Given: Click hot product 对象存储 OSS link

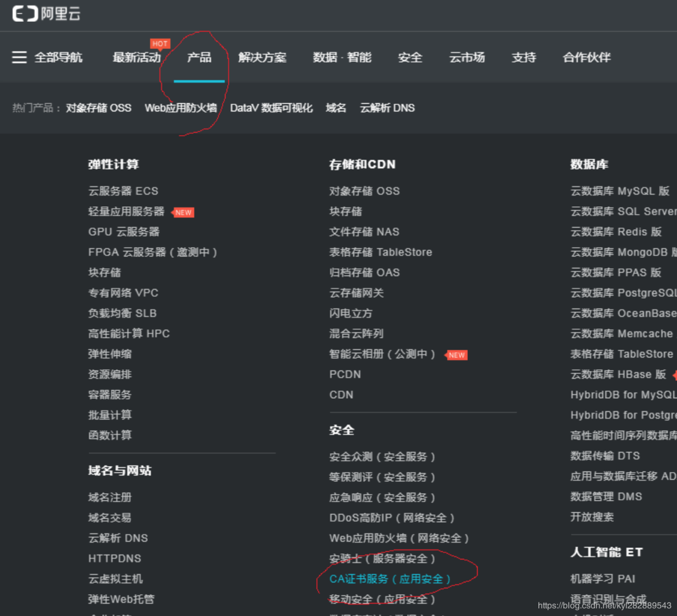Looking at the screenshot, I should 99,108.
